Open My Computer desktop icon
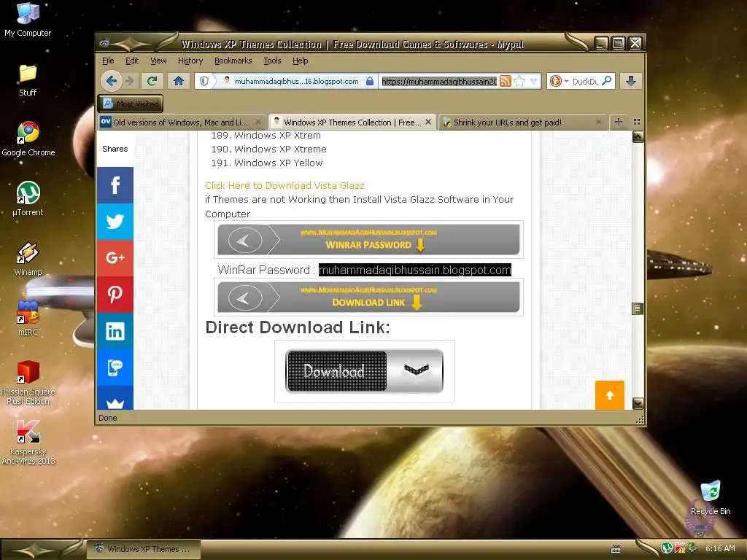Image resolution: width=747 pixels, height=560 pixels. point(28,20)
